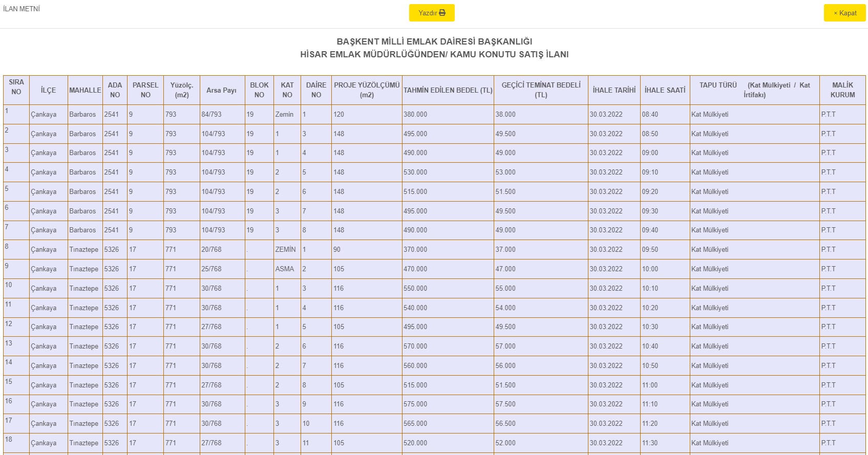Close the dialog with Kapat button

[844, 13]
